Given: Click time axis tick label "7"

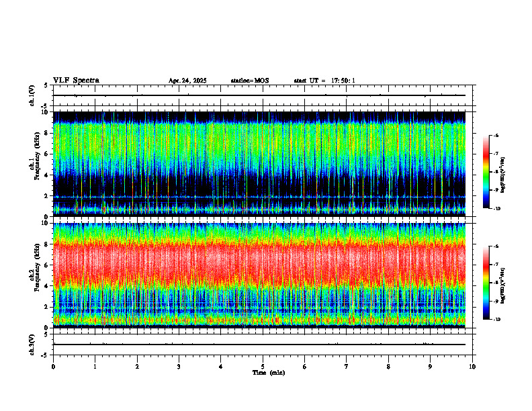Looking at the screenshot, I should point(347,367).
